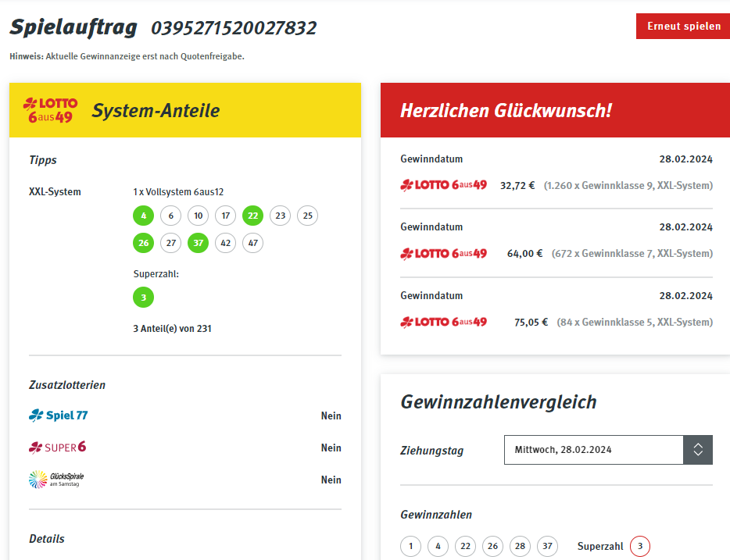Click the XXL-System label
Viewport: 730px width, 560px height.
tap(55, 191)
